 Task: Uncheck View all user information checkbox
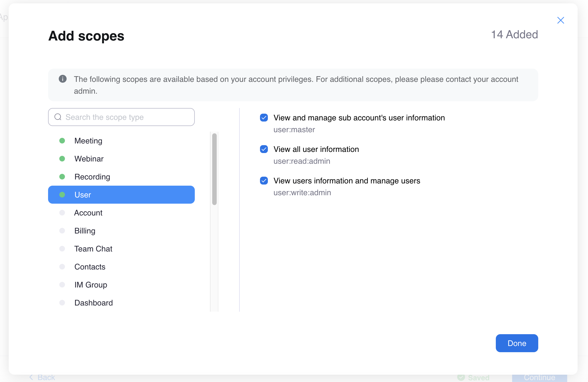tap(264, 149)
